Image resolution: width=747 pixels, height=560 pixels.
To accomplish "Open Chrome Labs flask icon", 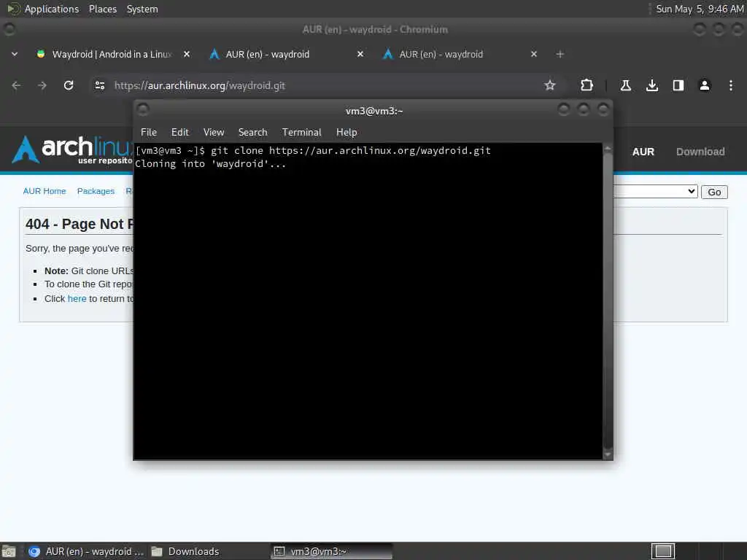I will pos(625,85).
